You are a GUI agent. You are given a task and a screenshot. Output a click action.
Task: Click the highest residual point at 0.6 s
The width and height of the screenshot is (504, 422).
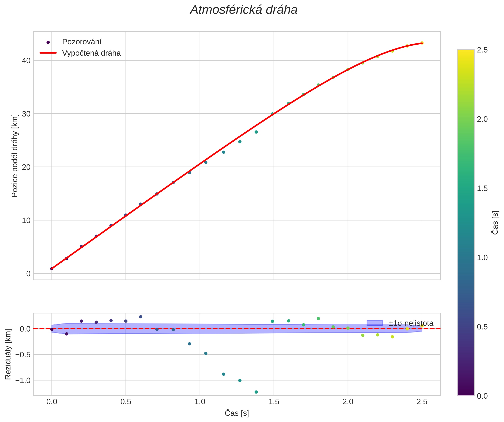[x=141, y=317]
